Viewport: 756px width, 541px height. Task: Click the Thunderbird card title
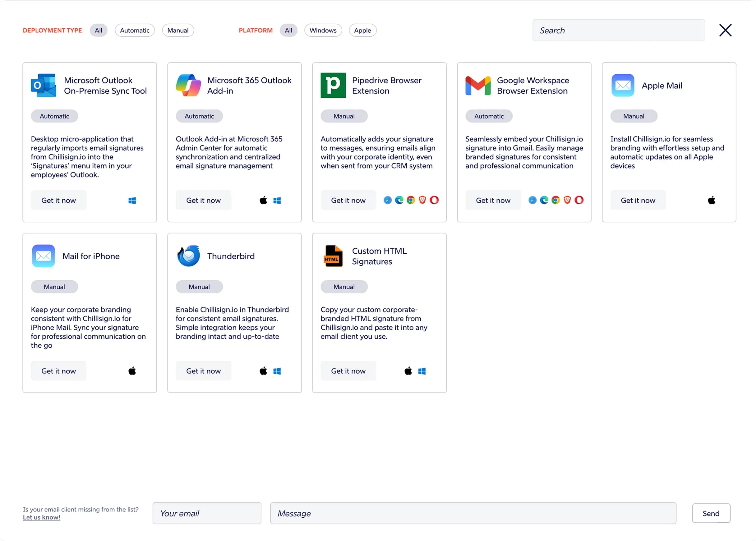click(231, 256)
